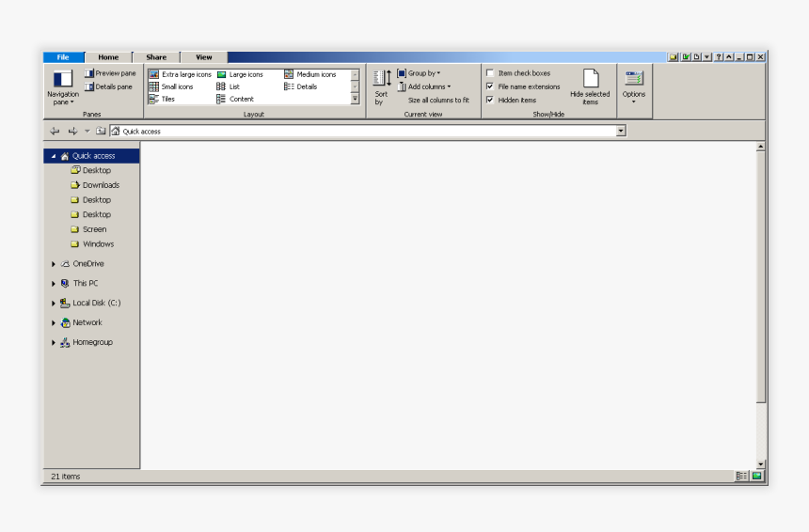This screenshot has height=532, width=809.
Task: Switch to details view in status bar
Action: pos(741,477)
